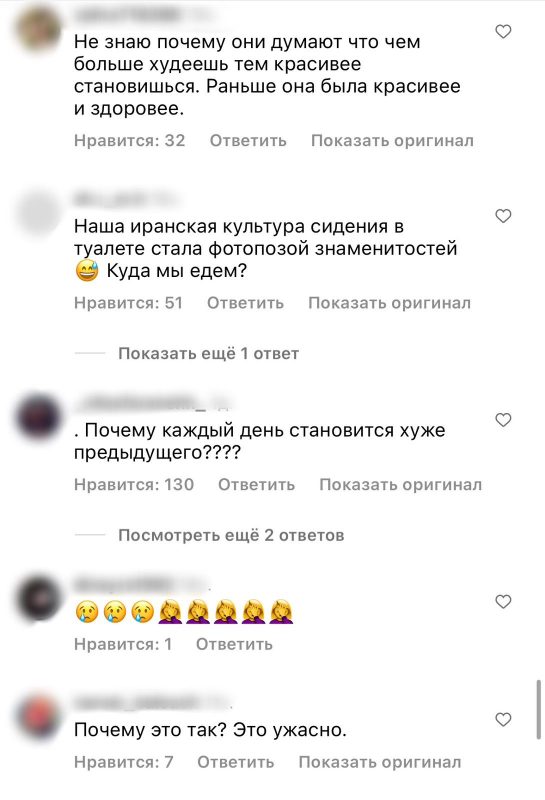Show original of comment with 130 likes
Image resolution: width=545 pixels, height=800 pixels.
pyautogui.click(x=401, y=484)
